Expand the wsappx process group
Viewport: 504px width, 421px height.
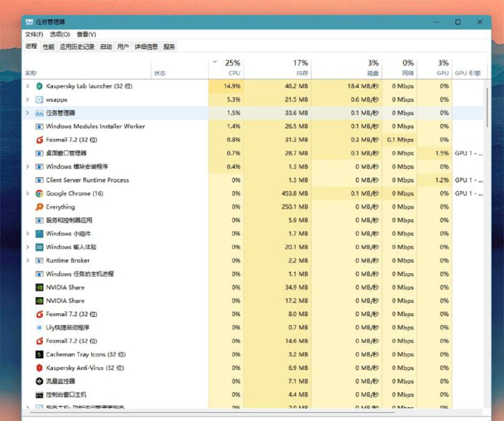point(27,99)
